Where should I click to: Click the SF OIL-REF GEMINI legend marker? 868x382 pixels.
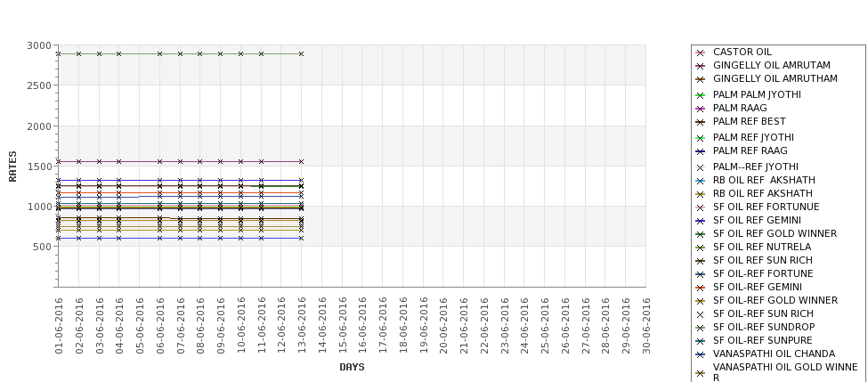700,288
